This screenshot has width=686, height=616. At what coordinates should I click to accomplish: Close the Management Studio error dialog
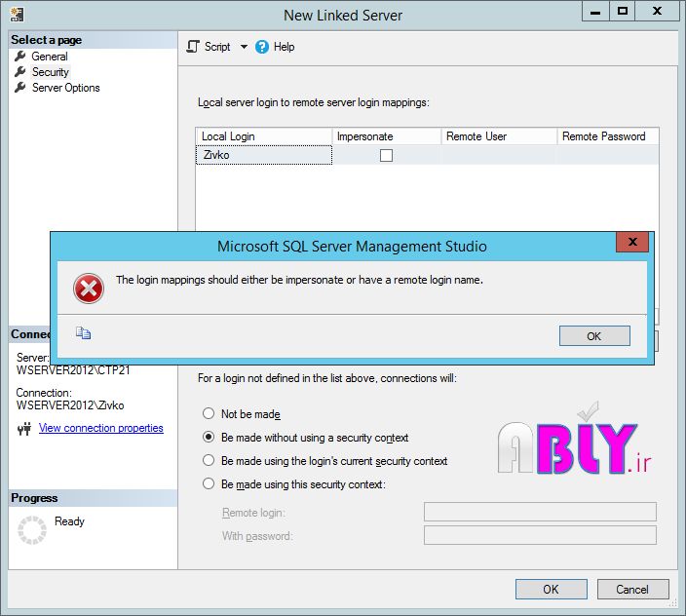pos(632,242)
